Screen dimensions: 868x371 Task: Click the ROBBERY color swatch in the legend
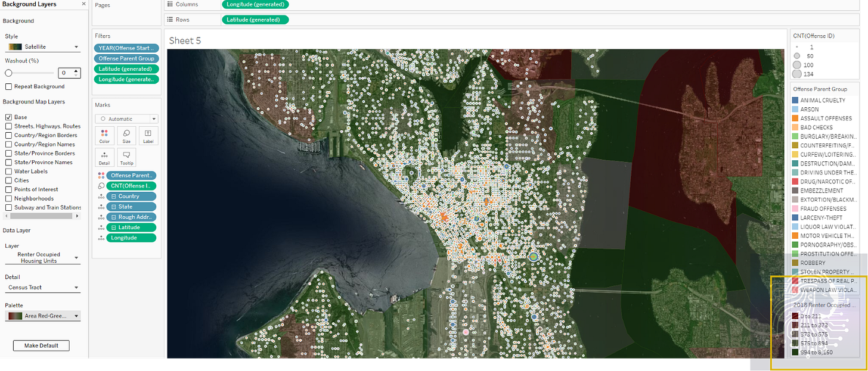796,263
